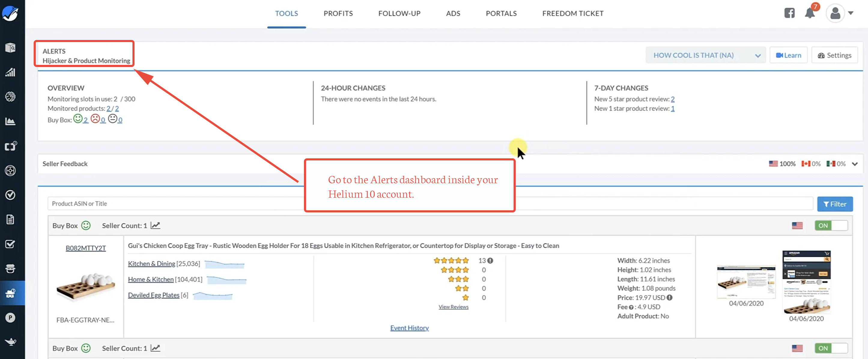The width and height of the screenshot is (868, 359).
Task: Expand the Seller Feedback section chevron
Action: [x=855, y=164]
